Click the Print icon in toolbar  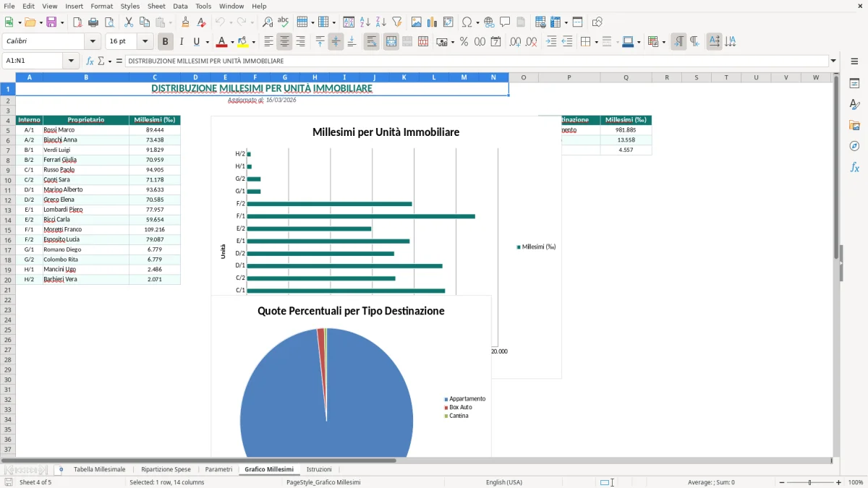[93, 22]
